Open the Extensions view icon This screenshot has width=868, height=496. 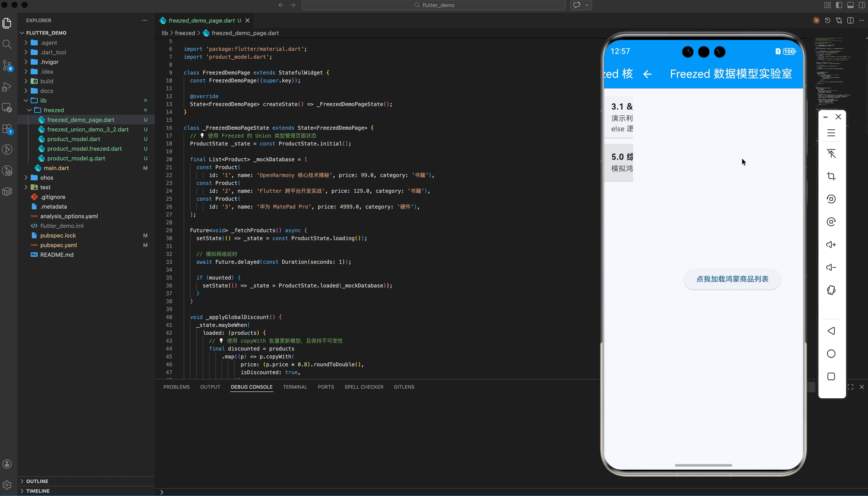tap(7, 129)
